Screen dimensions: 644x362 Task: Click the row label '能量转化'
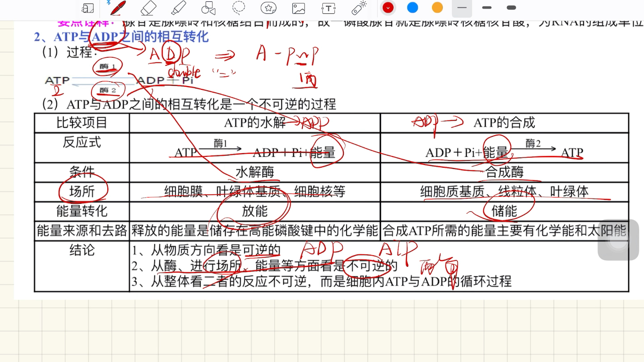(x=82, y=210)
